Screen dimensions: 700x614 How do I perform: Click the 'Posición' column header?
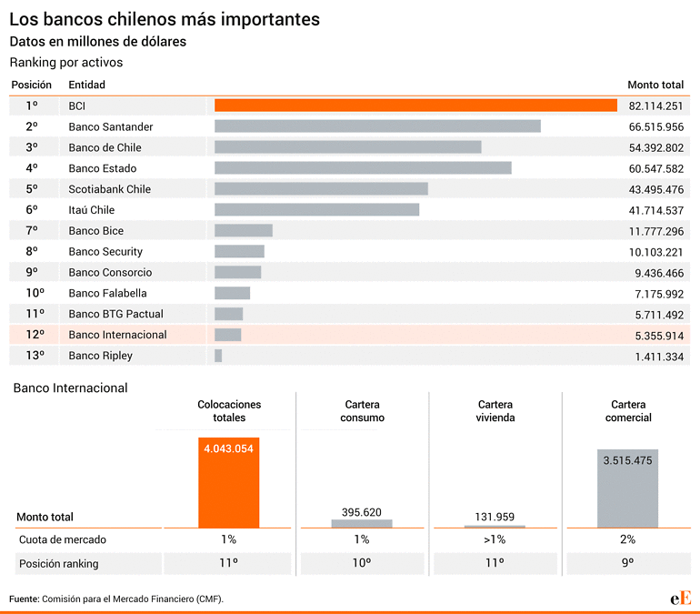(31, 85)
